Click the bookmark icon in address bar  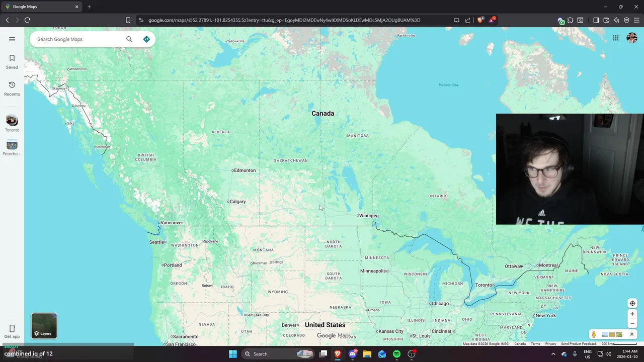click(128, 20)
